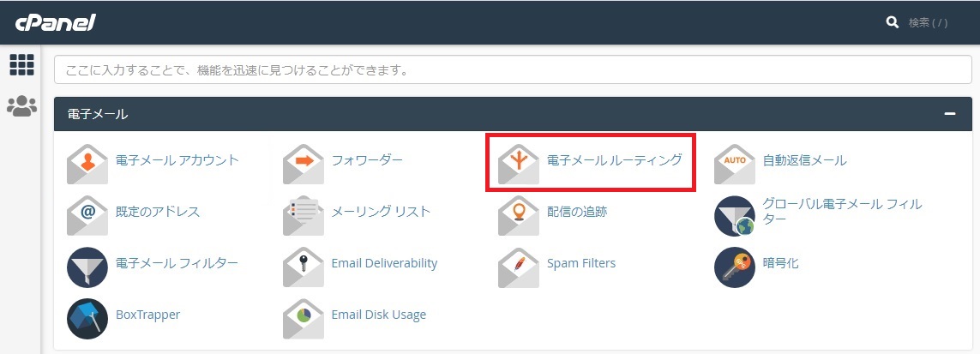Click the 電子メール ルーティング fork icon
The width and height of the screenshot is (980, 354).
coord(519,165)
